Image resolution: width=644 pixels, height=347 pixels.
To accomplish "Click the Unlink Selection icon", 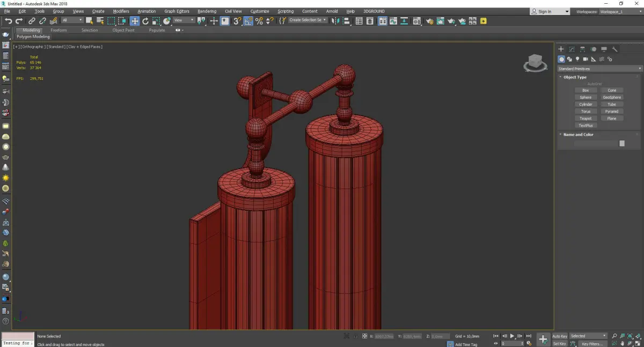I will (x=42, y=21).
